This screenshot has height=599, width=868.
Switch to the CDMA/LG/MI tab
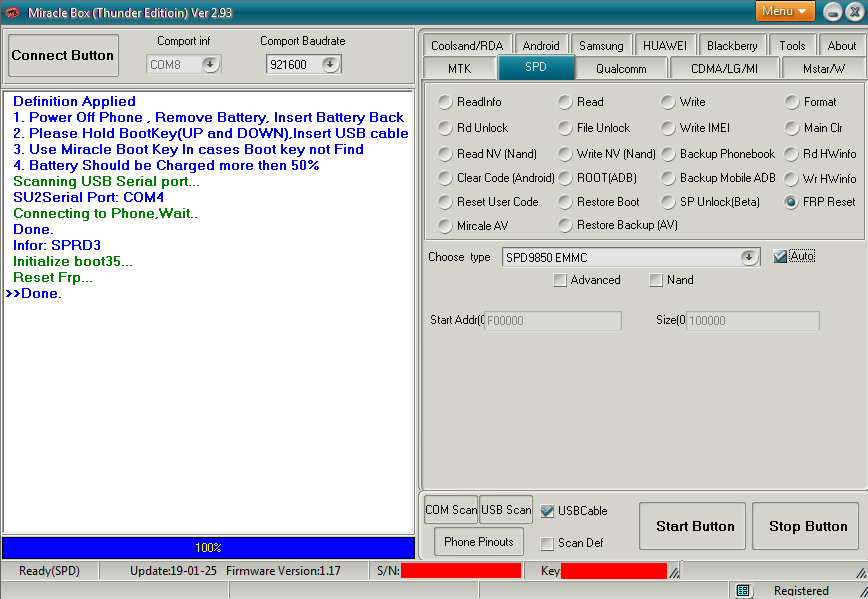[725, 69]
